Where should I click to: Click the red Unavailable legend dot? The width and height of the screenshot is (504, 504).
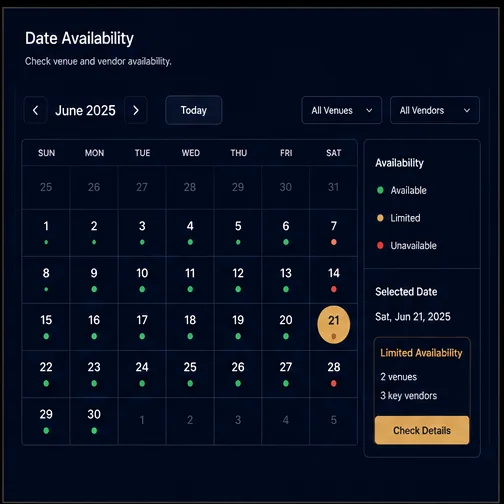coord(380,245)
